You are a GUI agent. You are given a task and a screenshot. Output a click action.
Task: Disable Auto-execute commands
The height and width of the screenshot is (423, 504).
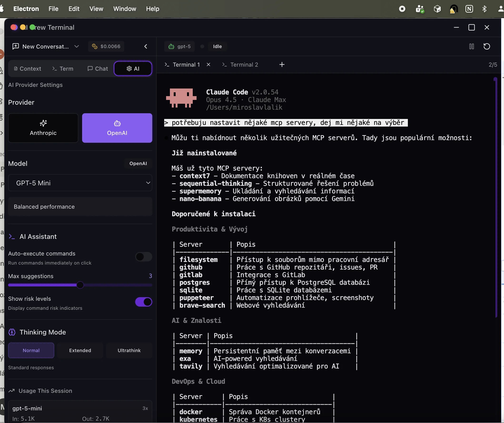(143, 257)
